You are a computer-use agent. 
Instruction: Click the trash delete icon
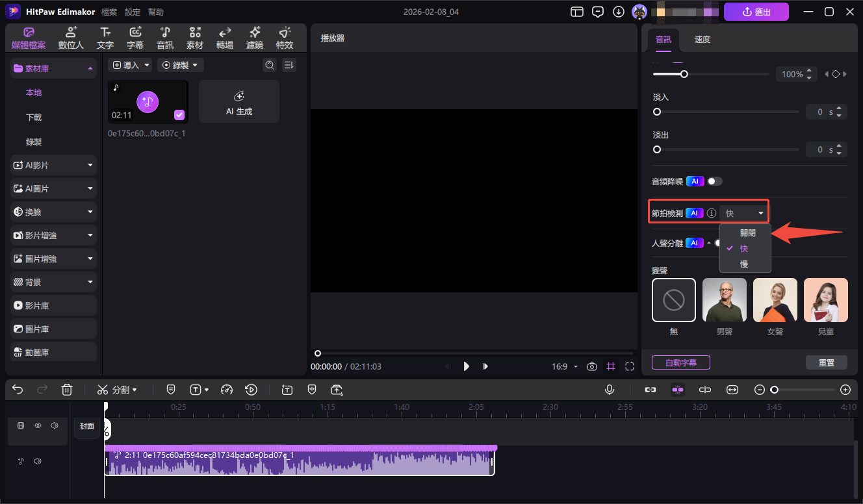(x=66, y=390)
